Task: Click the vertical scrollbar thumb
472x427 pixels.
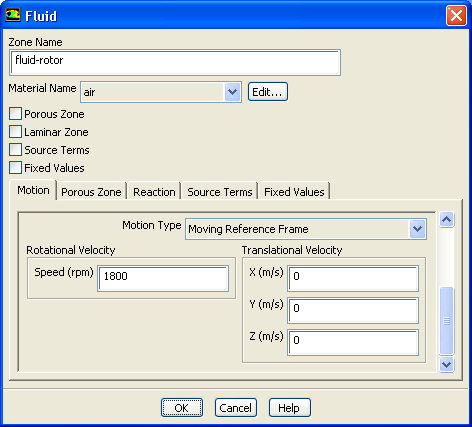Action: point(446,320)
